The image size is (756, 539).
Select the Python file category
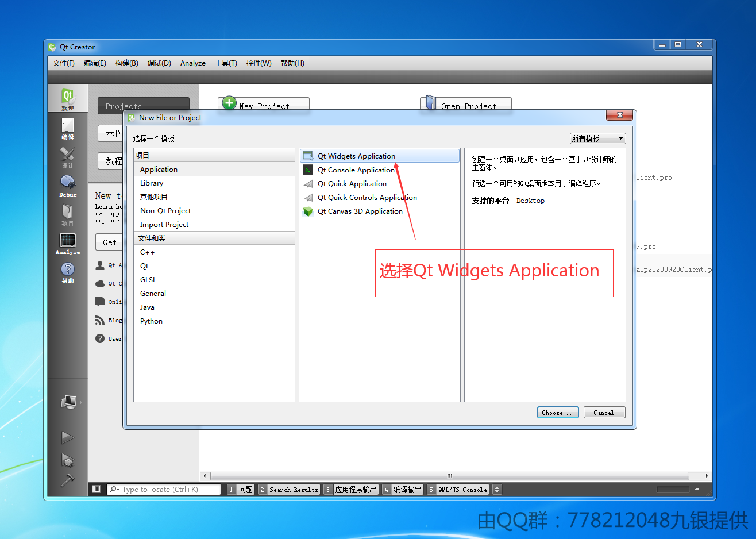click(x=214, y=321)
